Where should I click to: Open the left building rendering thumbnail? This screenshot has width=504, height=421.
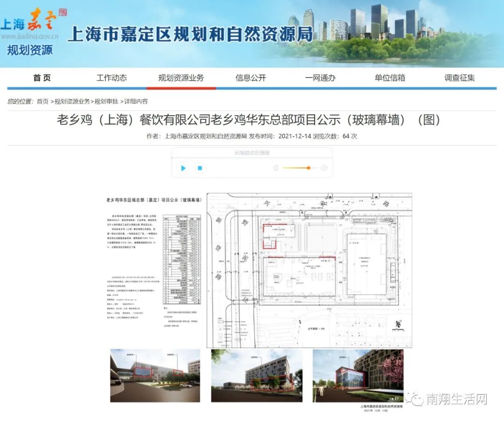point(155,376)
